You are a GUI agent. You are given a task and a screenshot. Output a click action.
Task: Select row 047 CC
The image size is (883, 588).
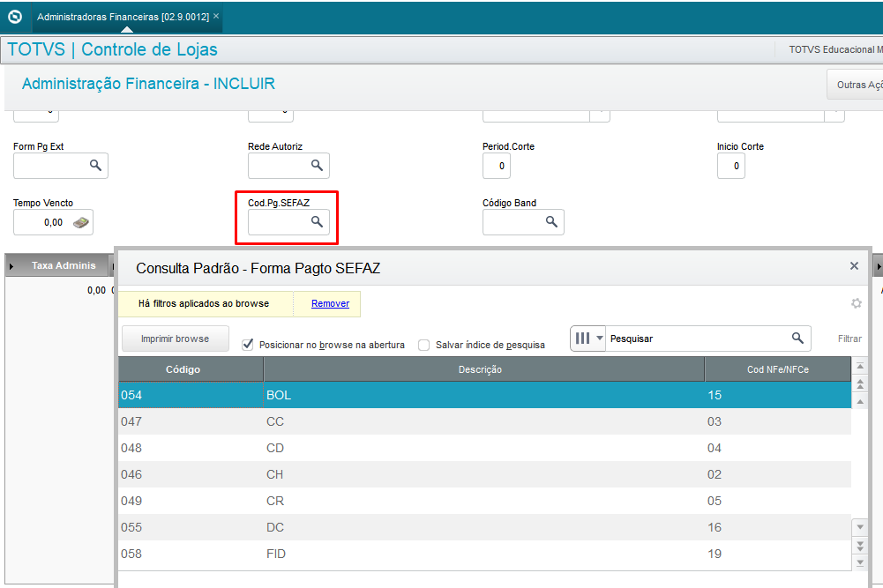(x=485, y=421)
